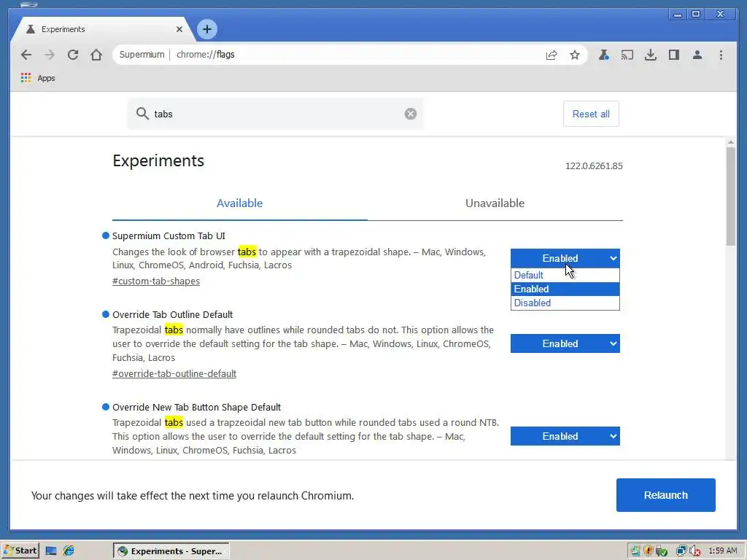
Task: Open the experiments flask toolbar icon
Action: 603,55
